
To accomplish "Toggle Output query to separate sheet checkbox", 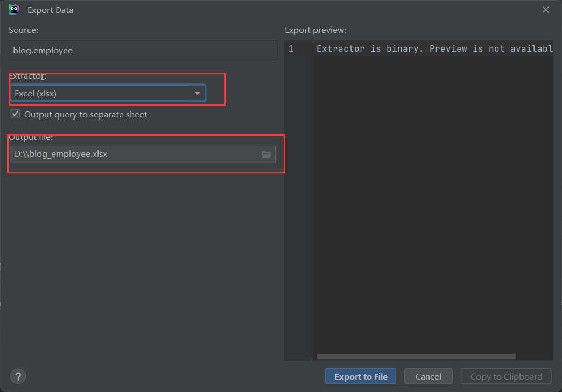I will coord(16,114).
